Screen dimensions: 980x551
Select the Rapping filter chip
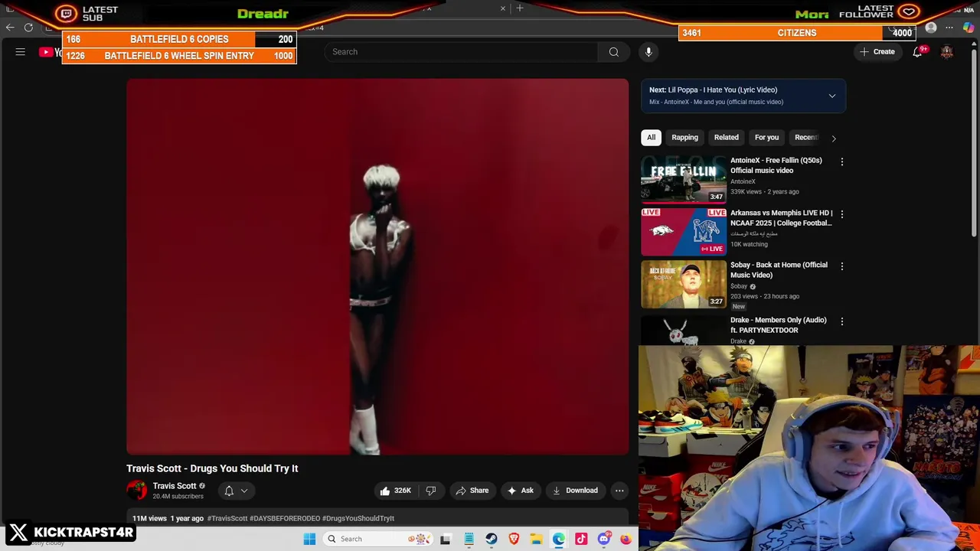684,138
